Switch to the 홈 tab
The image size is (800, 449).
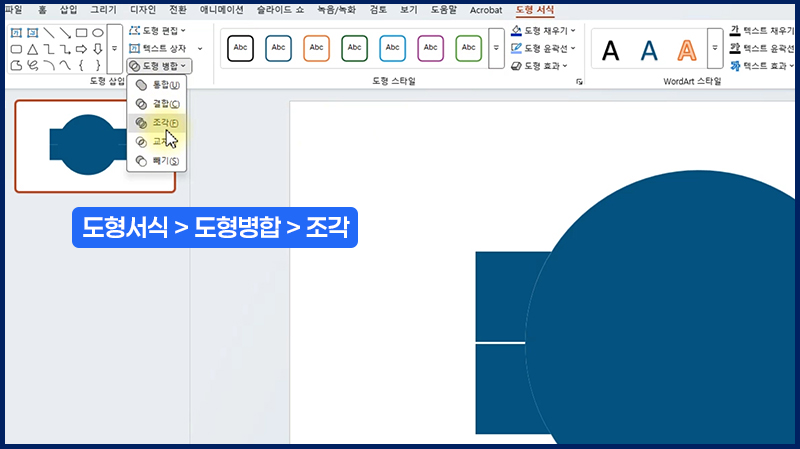click(42, 9)
